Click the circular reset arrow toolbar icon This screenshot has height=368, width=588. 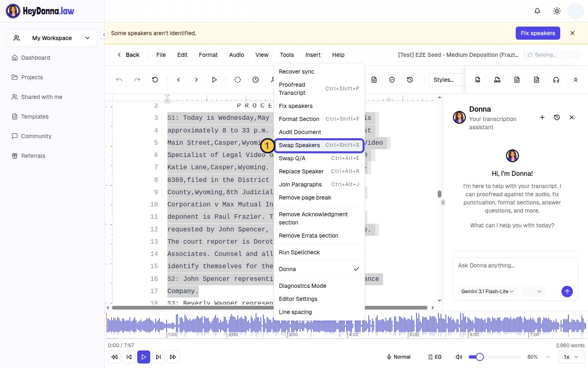(x=155, y=80)
